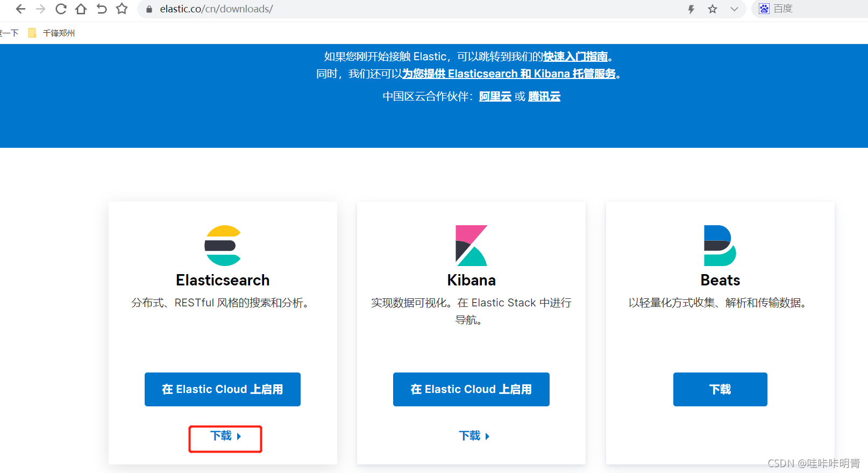Screen dimensions: 868x473
Task: Click the Kibana logo icon
Action: click(x=471, y=246)
